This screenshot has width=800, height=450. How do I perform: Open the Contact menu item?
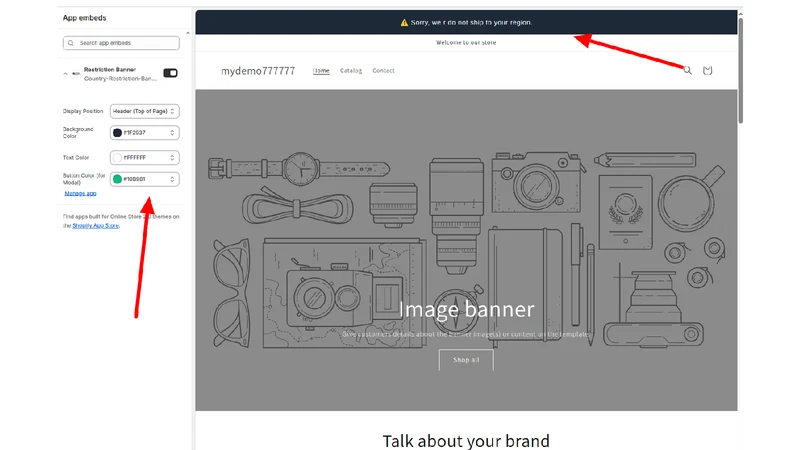(x=383, y=70)
